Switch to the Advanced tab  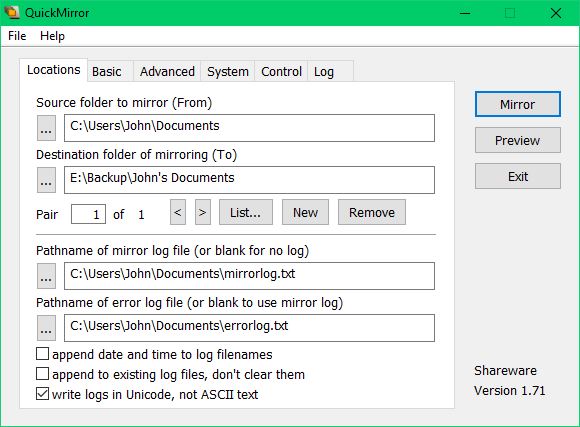point(167,71)
